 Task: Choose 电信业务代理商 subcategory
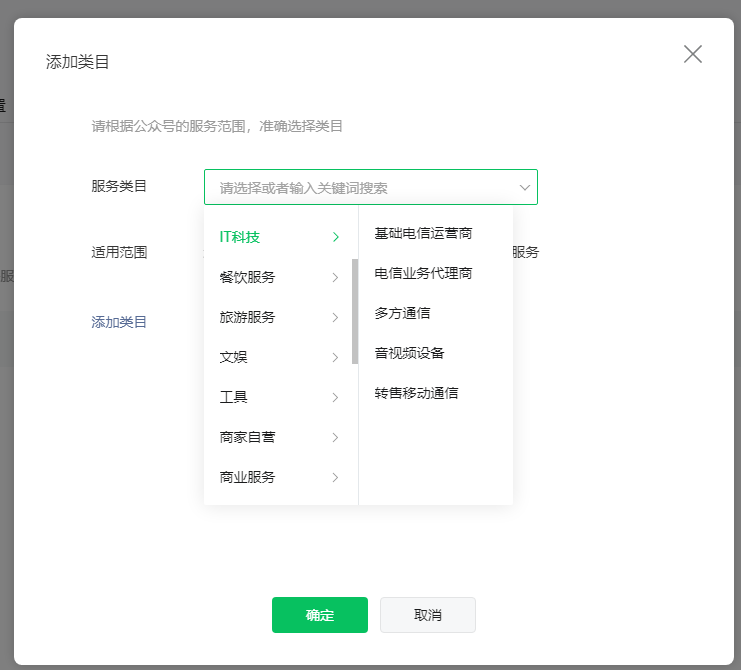[x=422, y=273]
